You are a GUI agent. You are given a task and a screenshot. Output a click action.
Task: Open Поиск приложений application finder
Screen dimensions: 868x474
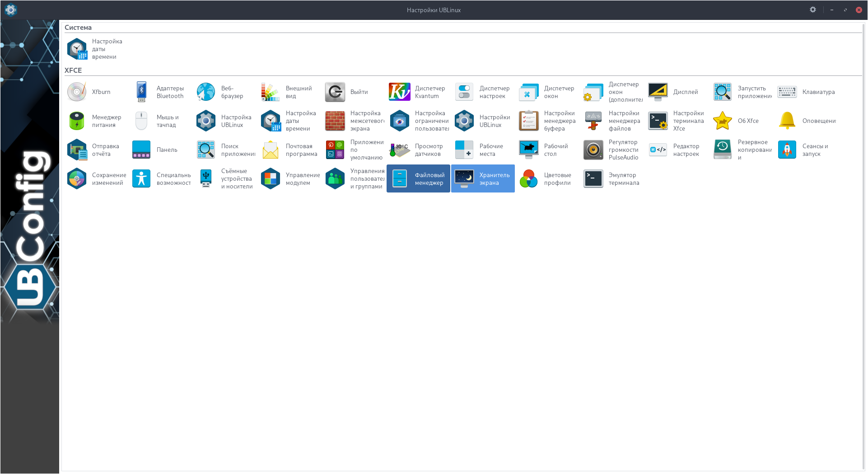[225, 150]
